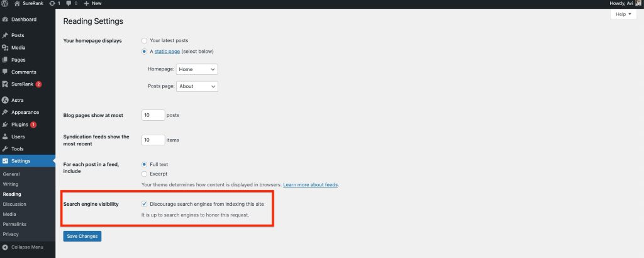
Task: Click the Media library icon
Action: pos(5,47)
